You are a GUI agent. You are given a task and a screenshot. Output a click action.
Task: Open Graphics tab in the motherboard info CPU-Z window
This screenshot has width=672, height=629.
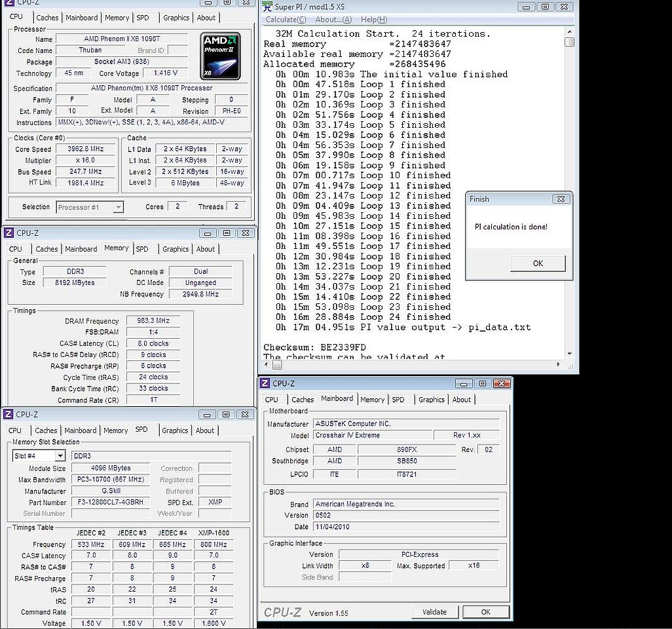pyautogui.click(x=432, y=400)
